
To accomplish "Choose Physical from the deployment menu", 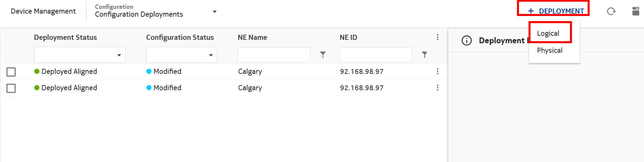I will (x=550, y=50).
